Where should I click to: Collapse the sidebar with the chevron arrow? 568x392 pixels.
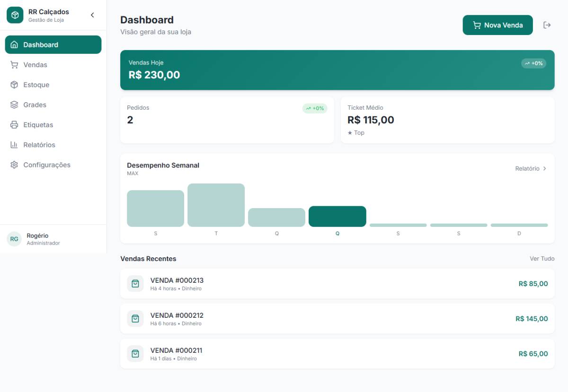[x=92, y=15]
